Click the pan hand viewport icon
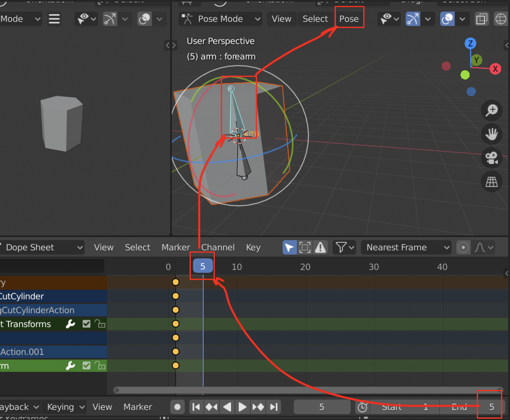The width and height of the screenshot is (510, 420). tap(491, 134)
